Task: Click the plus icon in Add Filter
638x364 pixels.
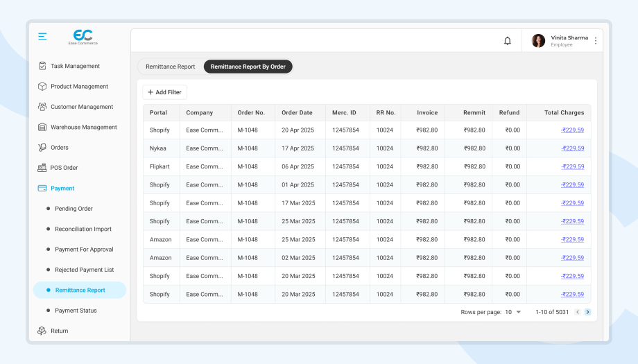Action: tap(150, 92)
